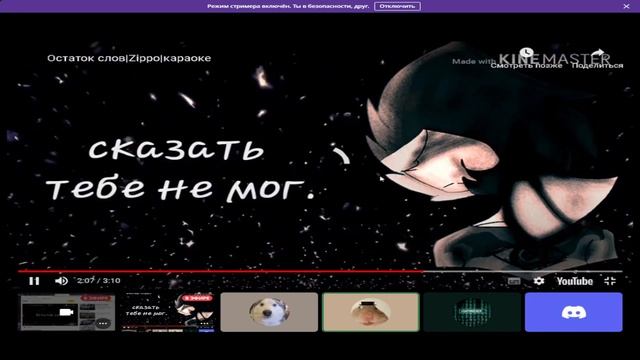Viewport: 640px width, 360px height.
Task: Exit fullscreen mode in player
Action: coord(610,281)
